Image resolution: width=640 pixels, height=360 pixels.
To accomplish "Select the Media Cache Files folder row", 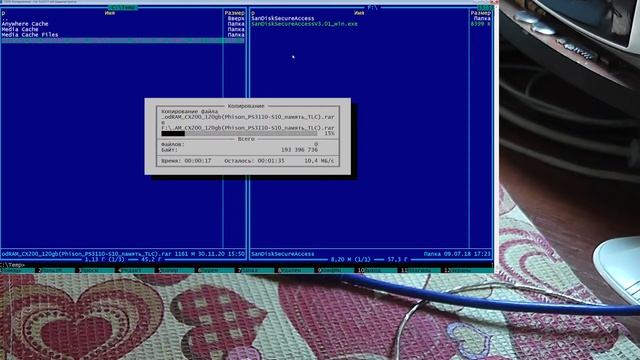I will [122, 35].
